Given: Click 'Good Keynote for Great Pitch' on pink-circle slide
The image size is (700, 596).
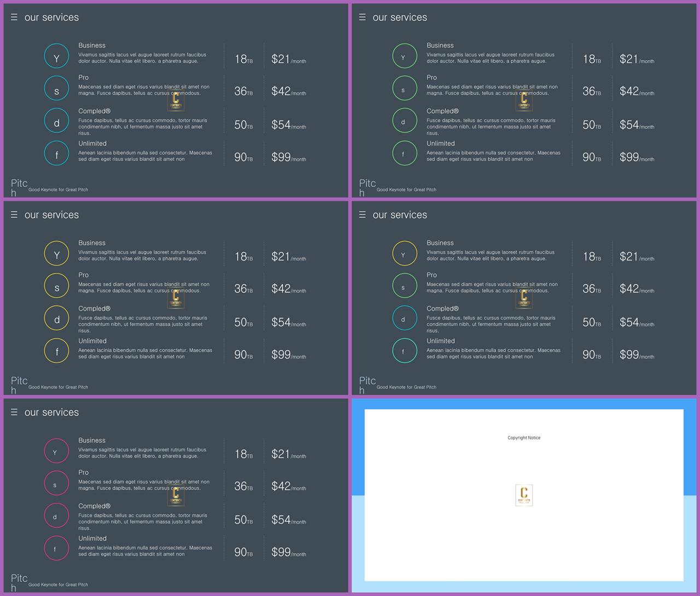Looking at the screenshot, I should tap(58, 585).
